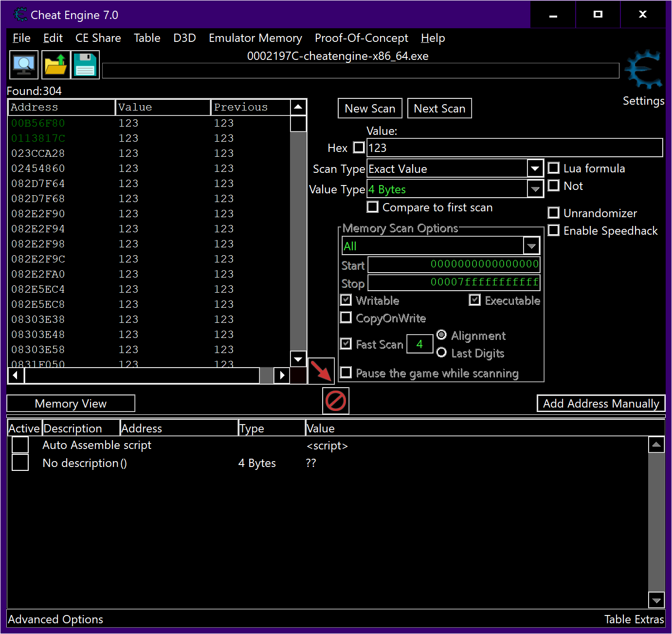Enable Lua formula checkbox
Image resolution: width=672 pixels, height=634 pixels.
553,168
